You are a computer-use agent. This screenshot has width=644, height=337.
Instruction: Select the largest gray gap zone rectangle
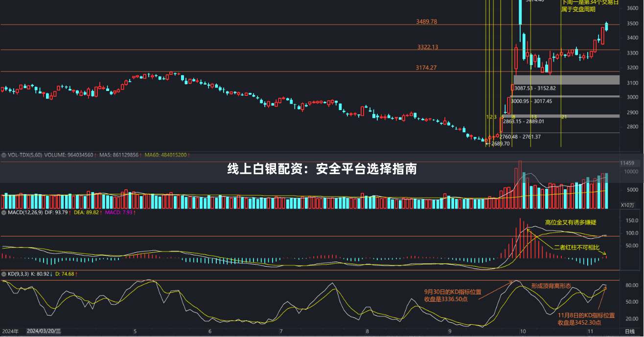(566, 80)
